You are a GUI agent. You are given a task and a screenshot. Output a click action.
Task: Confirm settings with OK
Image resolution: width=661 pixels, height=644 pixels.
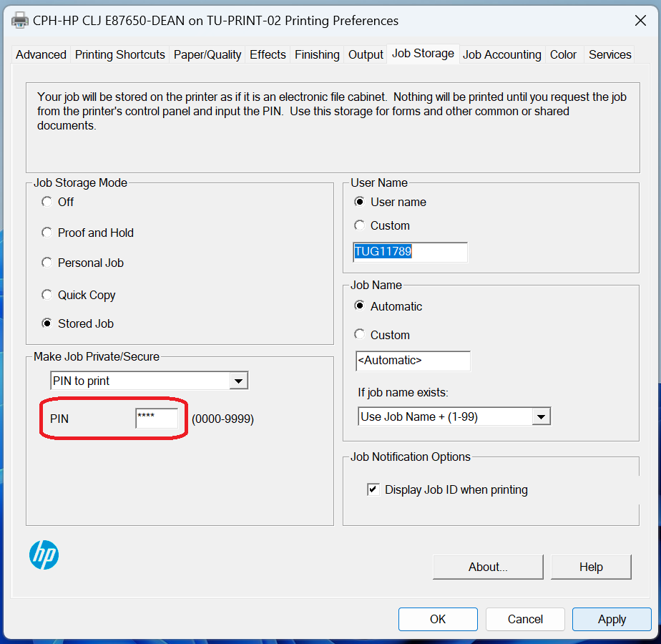coord(438,619)
